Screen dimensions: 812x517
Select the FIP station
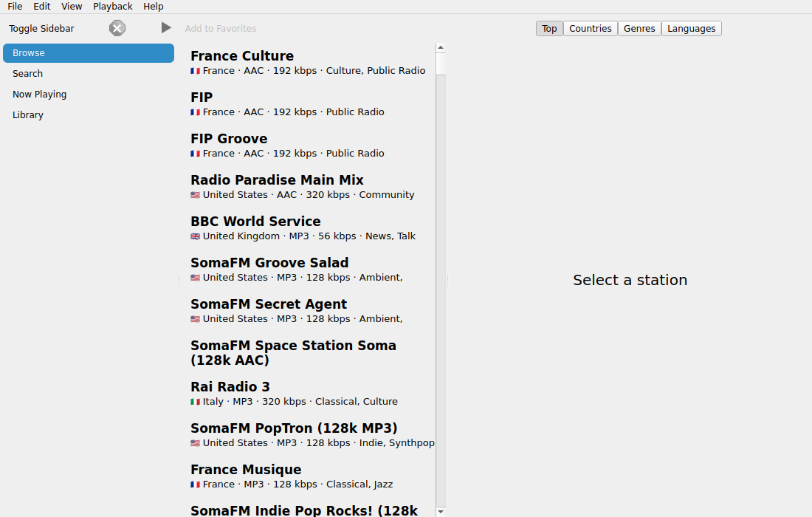[312, 104]
